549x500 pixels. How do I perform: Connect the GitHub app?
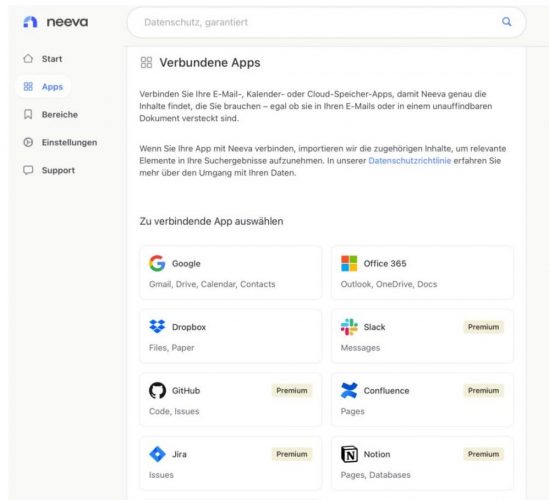pyautogui.click(x=230, y=400)
